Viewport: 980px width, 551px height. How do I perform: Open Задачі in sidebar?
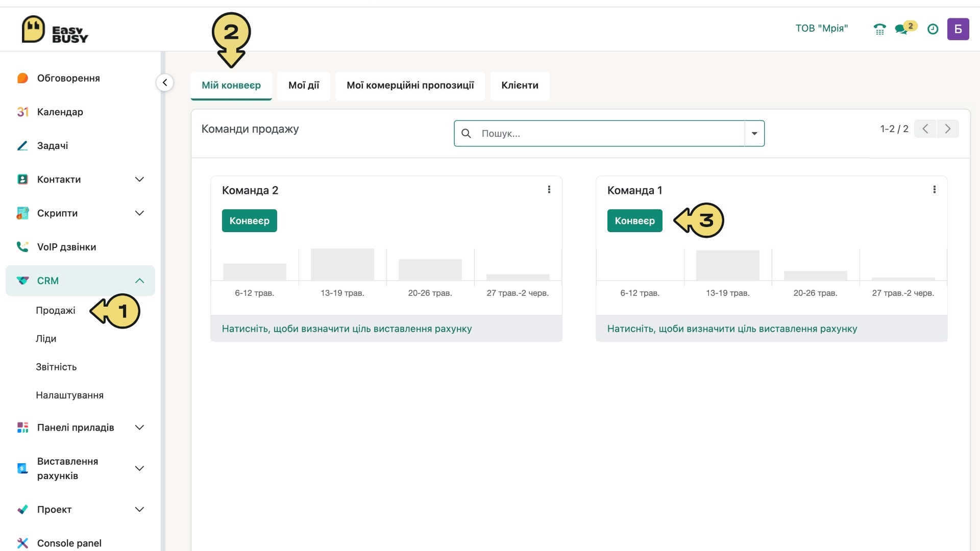tap(53, 145)
